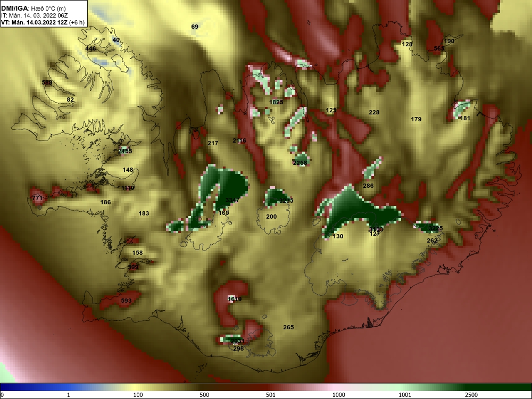Click the map value 1110
This screenshot has height=399, width=532.
pyautogui.click(x=128, y=188)
